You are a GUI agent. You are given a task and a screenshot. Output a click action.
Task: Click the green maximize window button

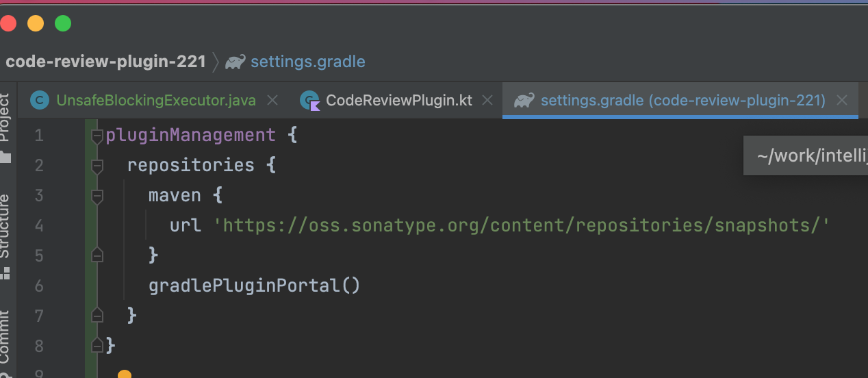[63, 23]
